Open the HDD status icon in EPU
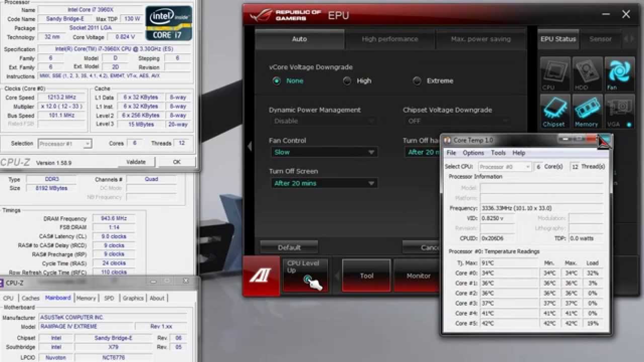The image size is (644, 362). pos(588,74)
